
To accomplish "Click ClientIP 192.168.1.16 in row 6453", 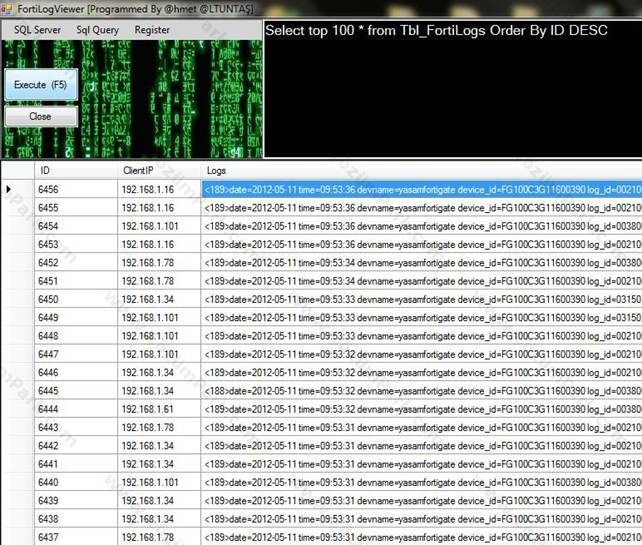I will point(159,244).
